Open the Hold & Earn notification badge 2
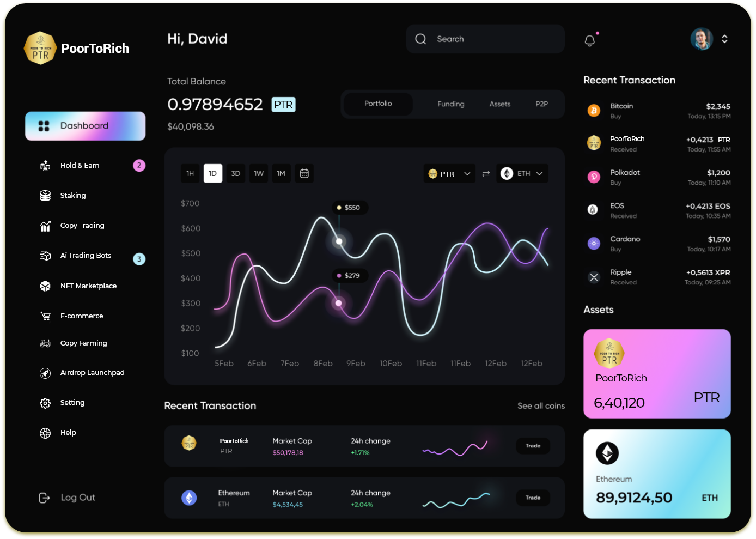Screen dimensions: 756x539 click(139, 165)
